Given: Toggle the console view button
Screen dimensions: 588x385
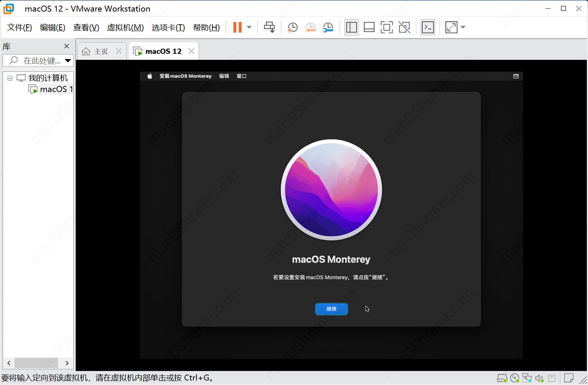Looking at the screenshot, I should point(428,27).
